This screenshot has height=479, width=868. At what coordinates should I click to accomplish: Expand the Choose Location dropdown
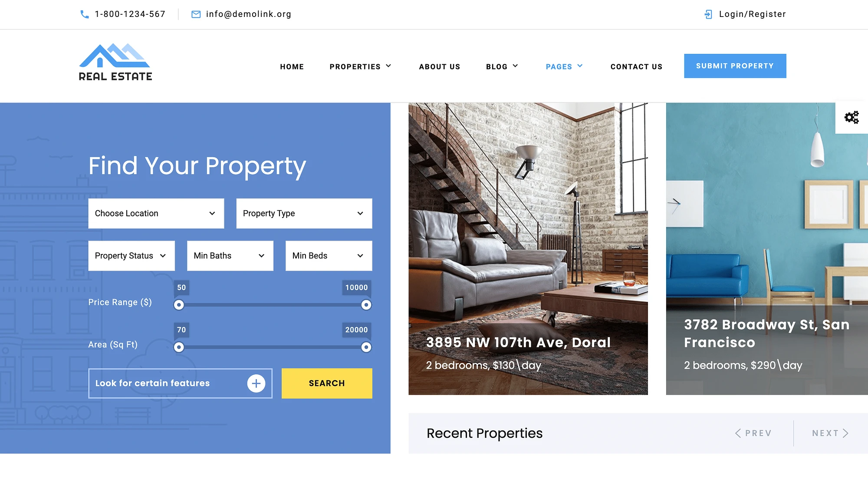(x=155, y=213)
